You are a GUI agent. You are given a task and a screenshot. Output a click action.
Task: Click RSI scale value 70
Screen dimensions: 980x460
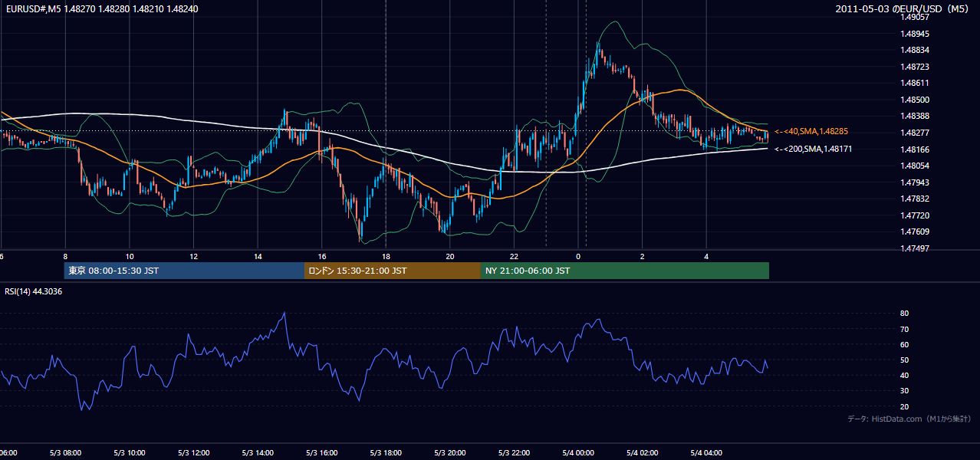pyautogui.click(x=904, y=329)
